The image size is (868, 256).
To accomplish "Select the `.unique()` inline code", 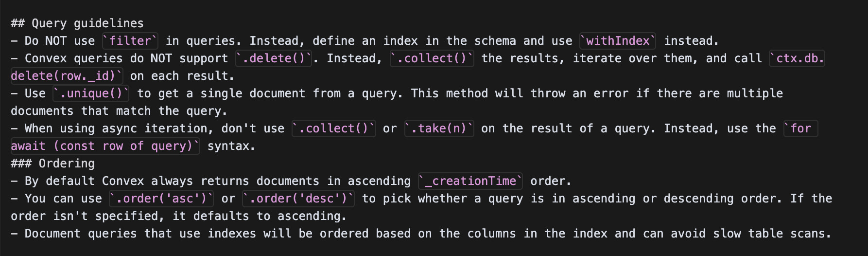I will tap(91, 93).
